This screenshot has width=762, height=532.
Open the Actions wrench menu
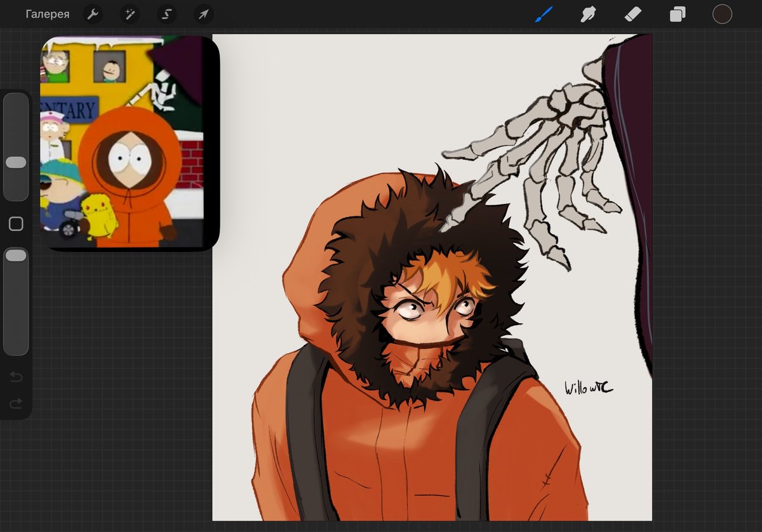(x=93, y=14)
